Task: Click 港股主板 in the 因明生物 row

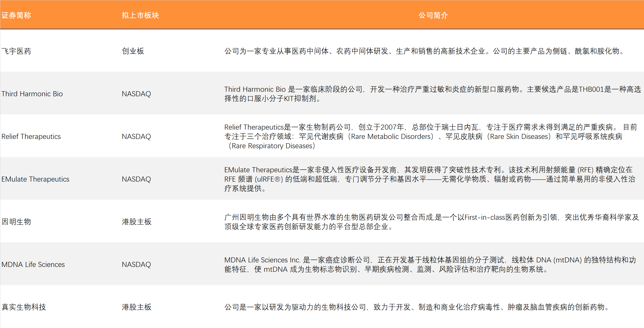Action: [x=137, y=222]
